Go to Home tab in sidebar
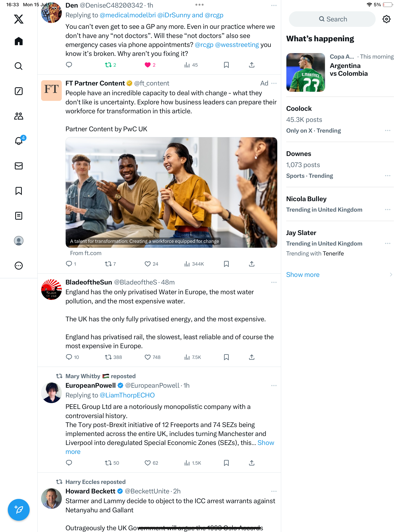The image size is (399, 532). [19, 41]
